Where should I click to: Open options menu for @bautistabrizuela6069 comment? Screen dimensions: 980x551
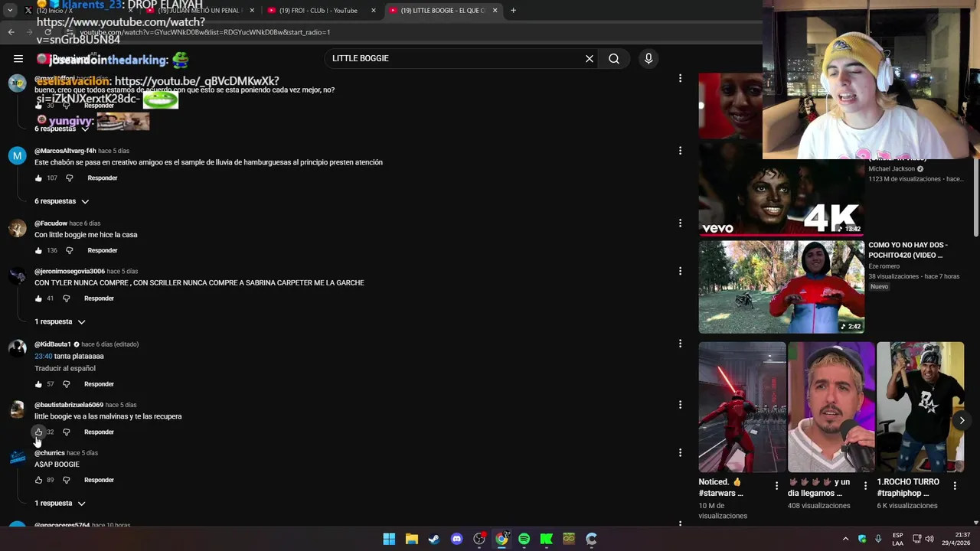[x=680, y=404]
